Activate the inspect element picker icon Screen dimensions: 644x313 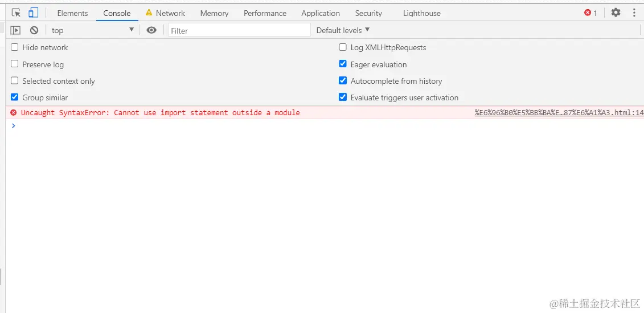(x=16, y=13)
